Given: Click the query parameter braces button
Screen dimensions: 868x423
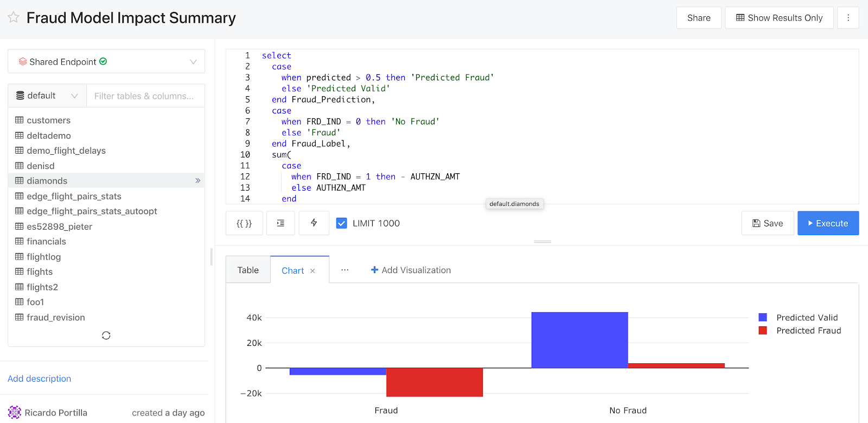Looking at the screenshot, I should tap(244, 223).
